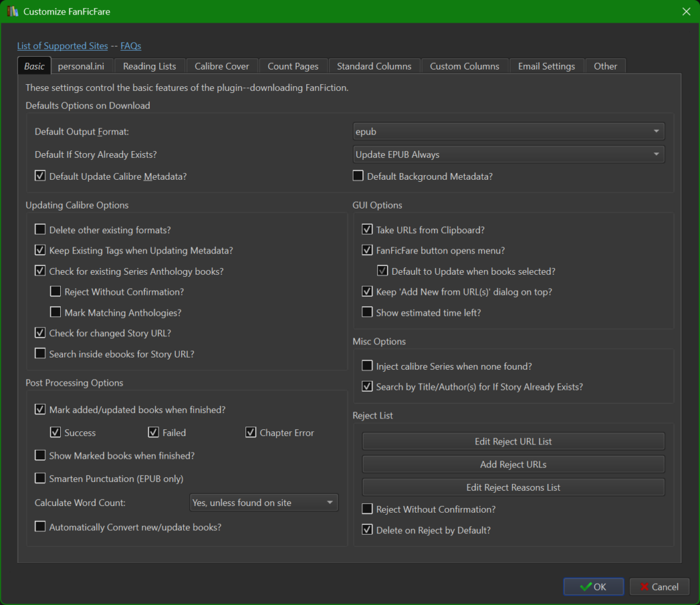Enable 'Inject calibre Series when none found'
The height and width of the screenshot is (605, 700).
[x=367, y=366]
